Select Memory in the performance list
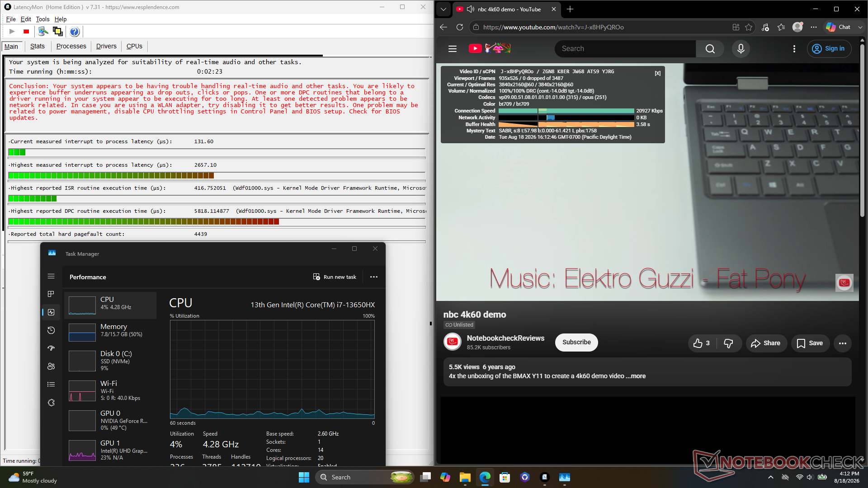The width and height of the screenshot is (868, 488). pyautogui.click(x=111, y=332)
